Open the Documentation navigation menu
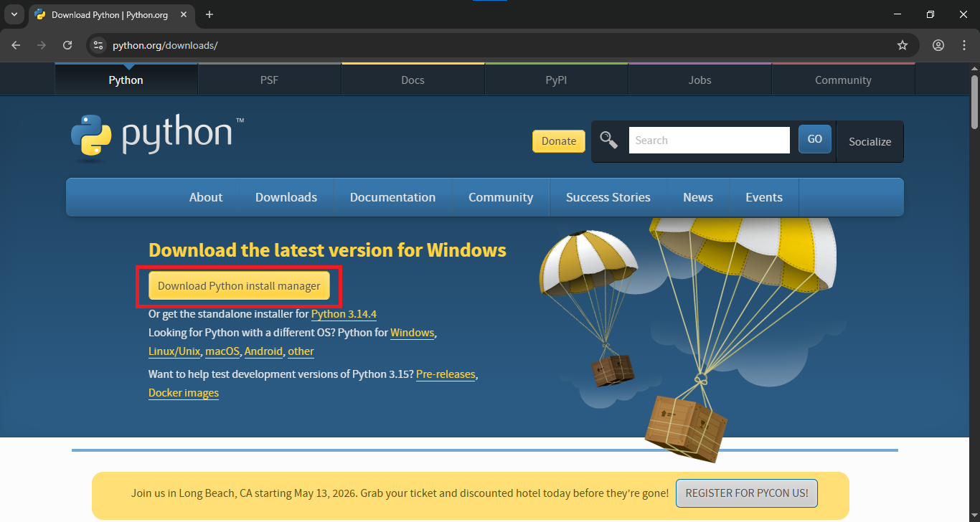This screenshot has width=980, height=522. coord(392,197)
